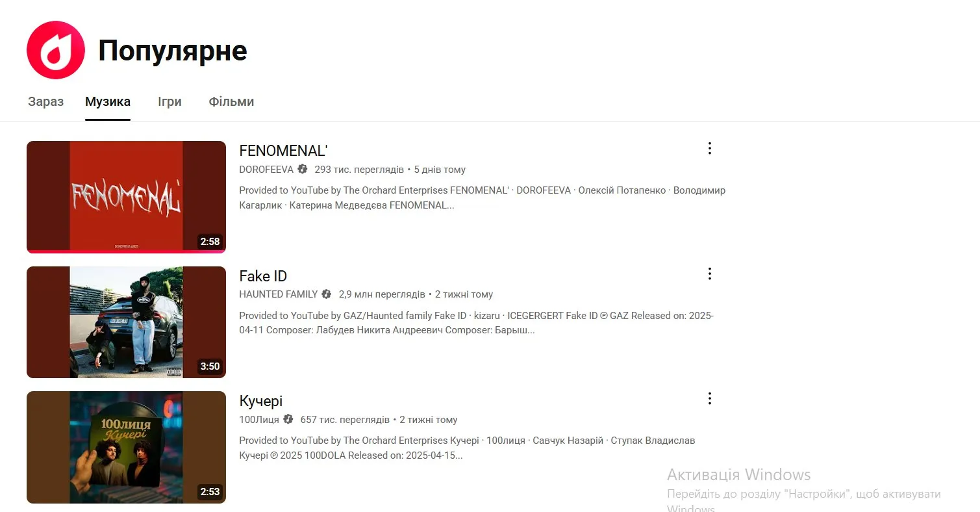Click verified badge next to DOROFEEVA

pos(303,170)
